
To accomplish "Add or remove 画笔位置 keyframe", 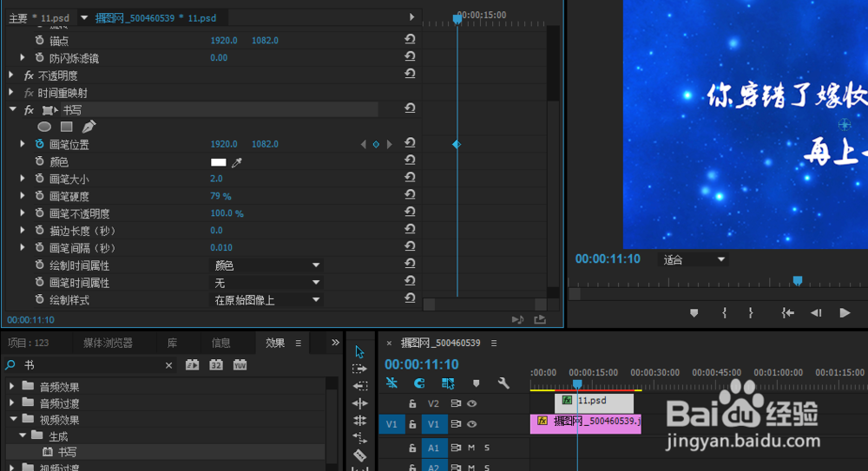I will [376, 145].
